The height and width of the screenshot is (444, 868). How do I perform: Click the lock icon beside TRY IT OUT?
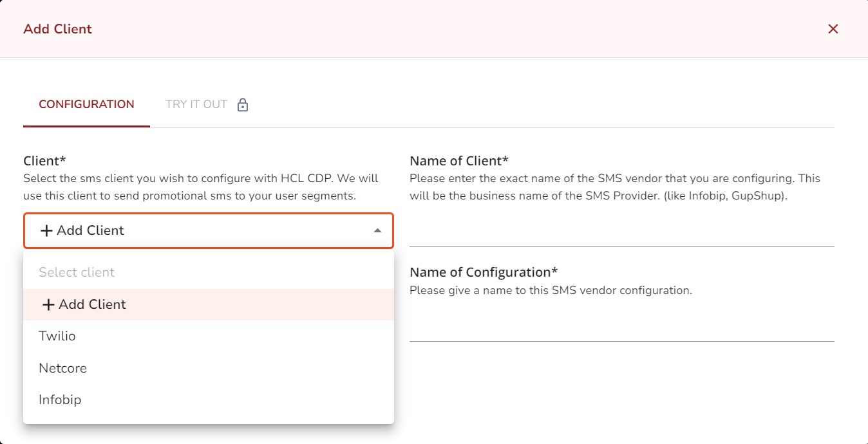(x=243, y=105)
